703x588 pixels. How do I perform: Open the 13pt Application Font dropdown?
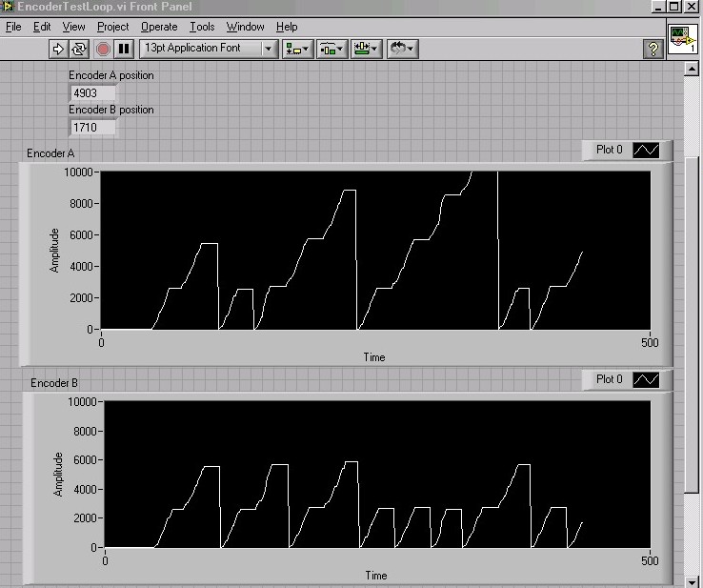click(209, 49)
